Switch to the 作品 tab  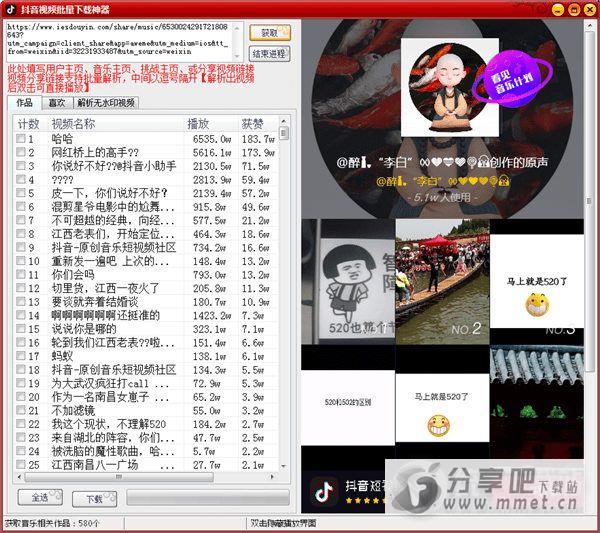coord(24,103)
